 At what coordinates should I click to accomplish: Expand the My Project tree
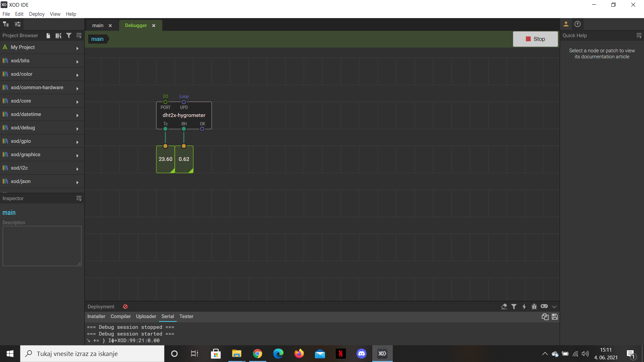(x=77, y=48)
